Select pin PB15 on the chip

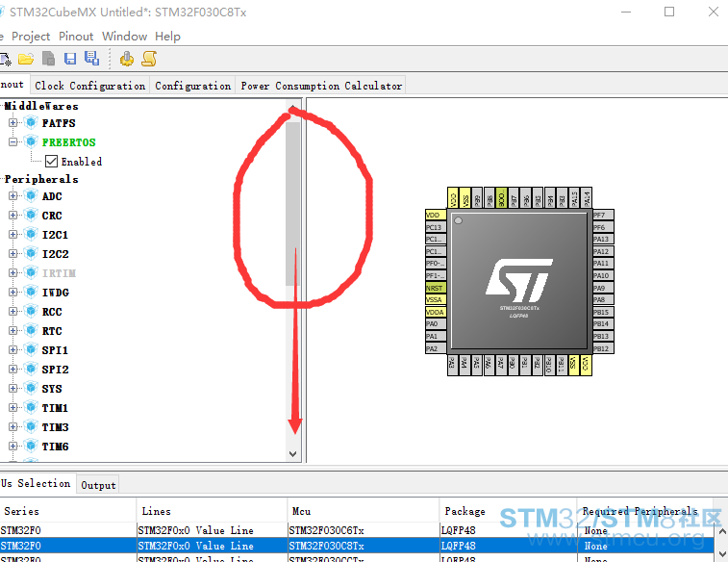[x=603, y=312]
